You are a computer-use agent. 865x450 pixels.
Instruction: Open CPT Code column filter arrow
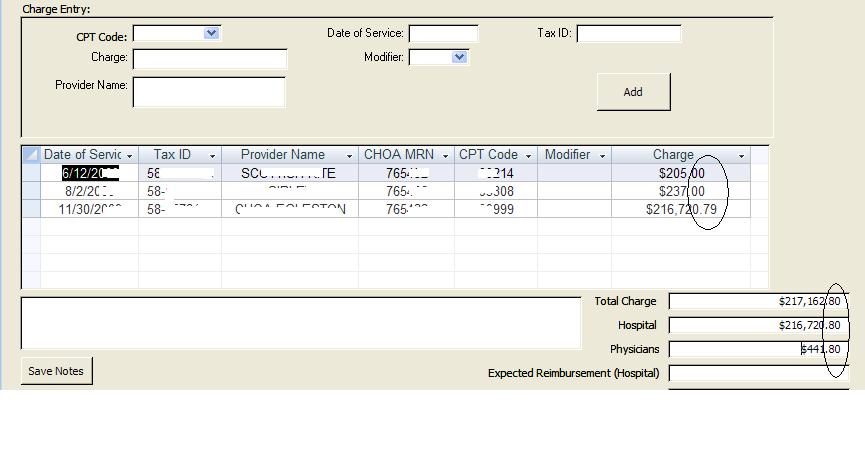[528, 156]
